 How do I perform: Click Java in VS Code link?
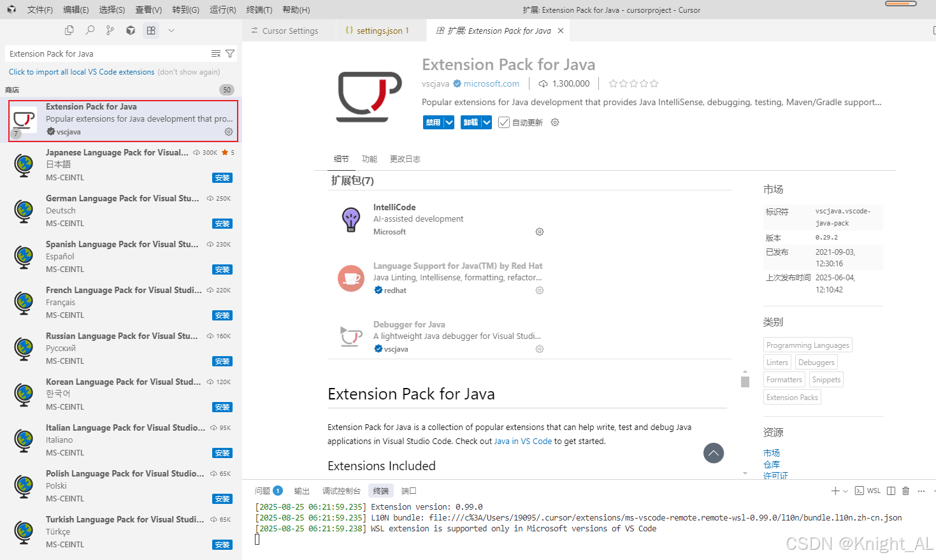click(x=523, y=441)
